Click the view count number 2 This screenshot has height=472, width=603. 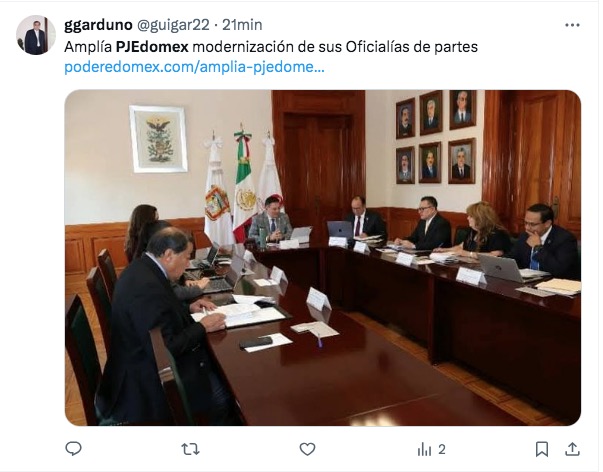442,449
